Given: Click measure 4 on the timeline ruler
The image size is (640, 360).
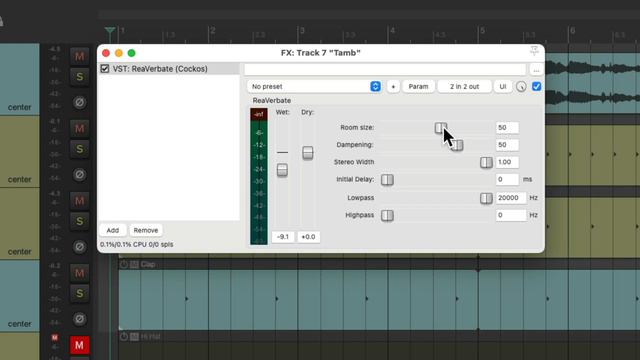Looking at the screenshot, I should click(392, 31).
